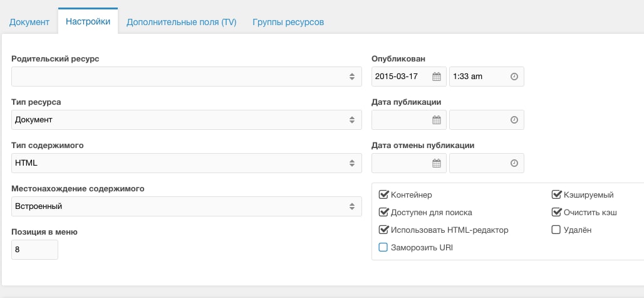Open calendar icon for Опубликован date
The image size is (644, 298).
point(437,77)
